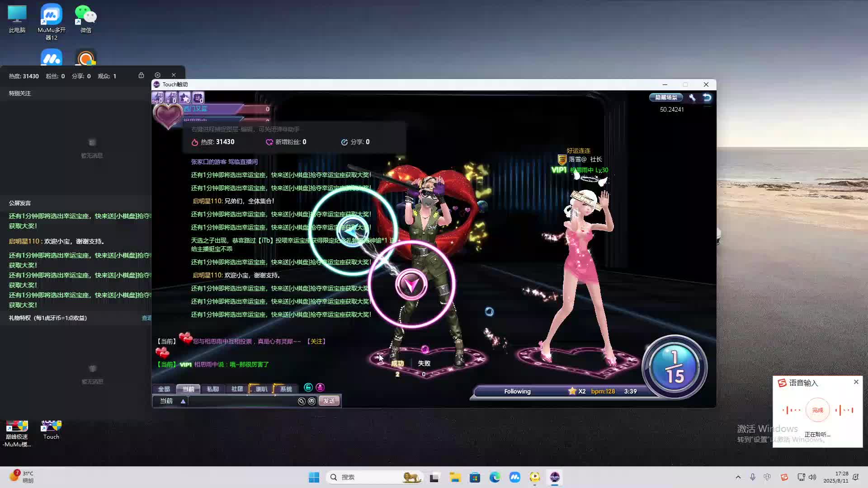
Task: Click the blue return arrow icon
Action: pos(707,98)
